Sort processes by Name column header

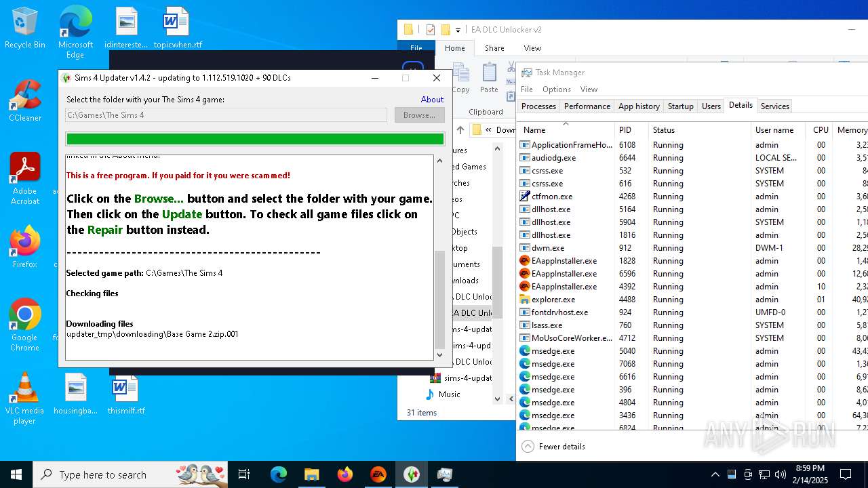tap(566, 130)
